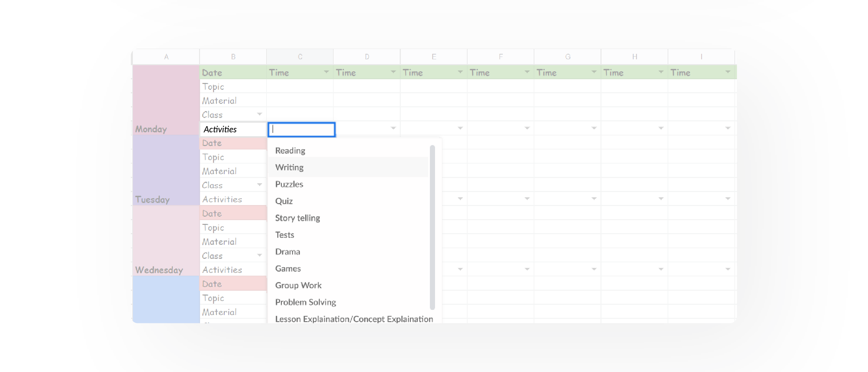Open Tuesday Activities dropdown in column E
The width and height of the screenshot is (868, 372).
coord(460,199)
